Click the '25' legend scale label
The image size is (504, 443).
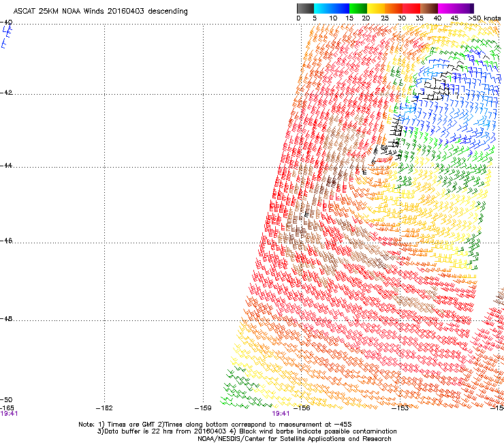(x=385, y=18)
